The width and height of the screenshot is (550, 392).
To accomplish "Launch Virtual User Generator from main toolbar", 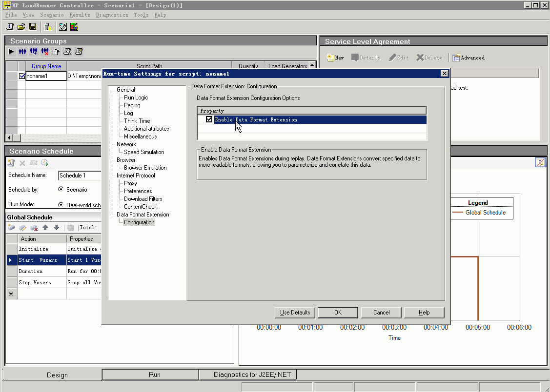I will click(x=63, y=27).
